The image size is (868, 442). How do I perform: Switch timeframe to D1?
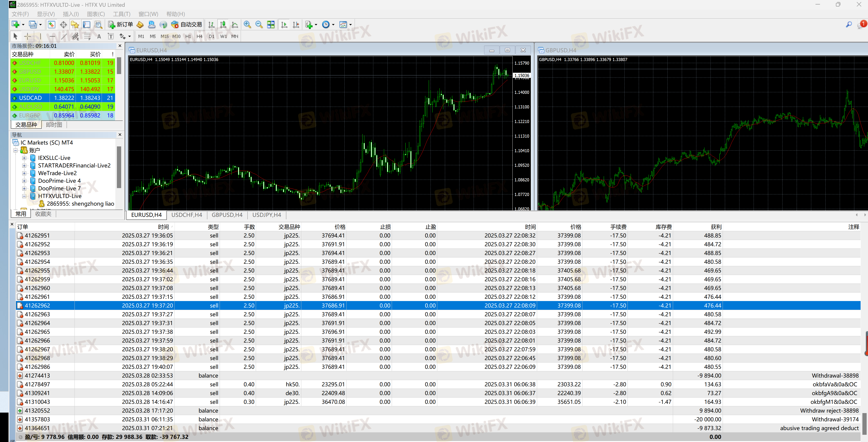pyautogui.click(x=211, y=36)
